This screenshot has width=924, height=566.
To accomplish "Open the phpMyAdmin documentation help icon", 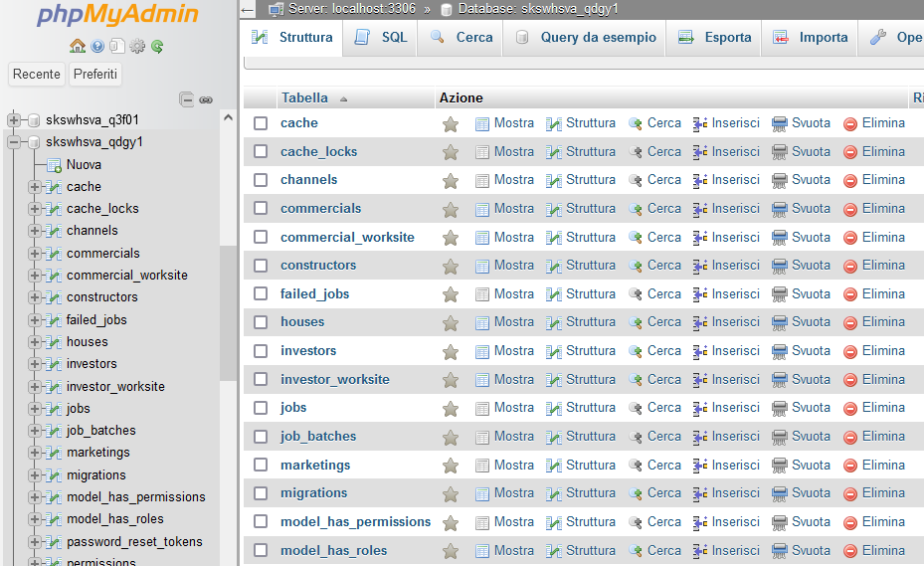I will point(97,46).
